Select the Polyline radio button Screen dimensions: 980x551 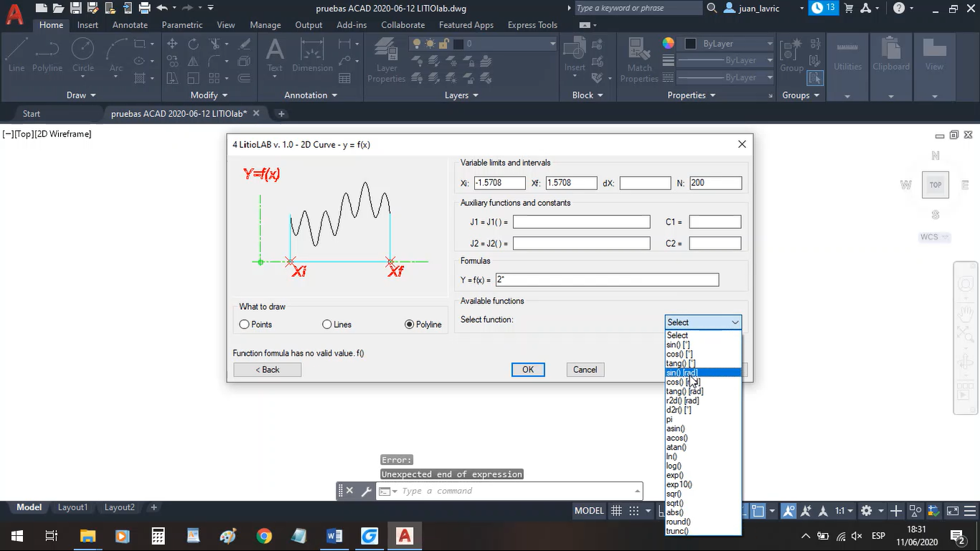tap(410, 325)
